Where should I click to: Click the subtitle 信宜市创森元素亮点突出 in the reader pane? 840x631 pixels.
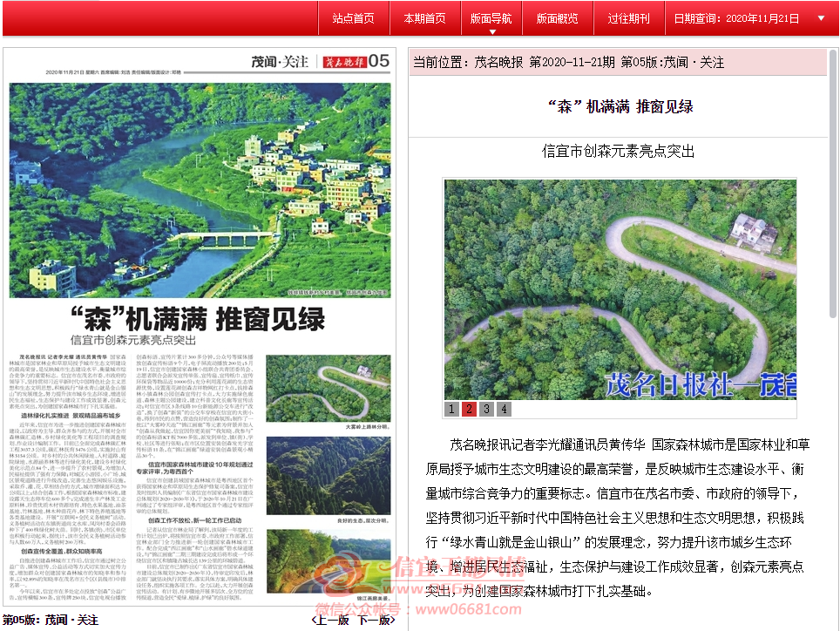pos(618,152)
